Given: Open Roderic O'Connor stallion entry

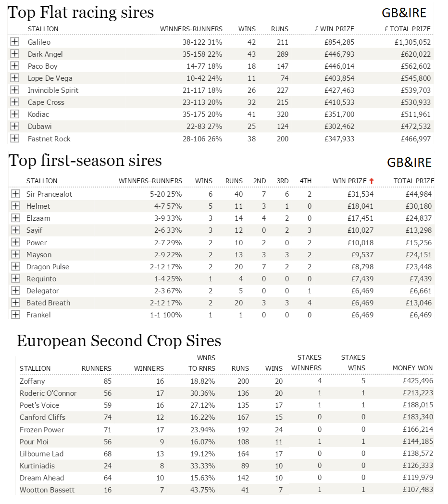Looking at the screenshot, I should [x=48, y=393].
